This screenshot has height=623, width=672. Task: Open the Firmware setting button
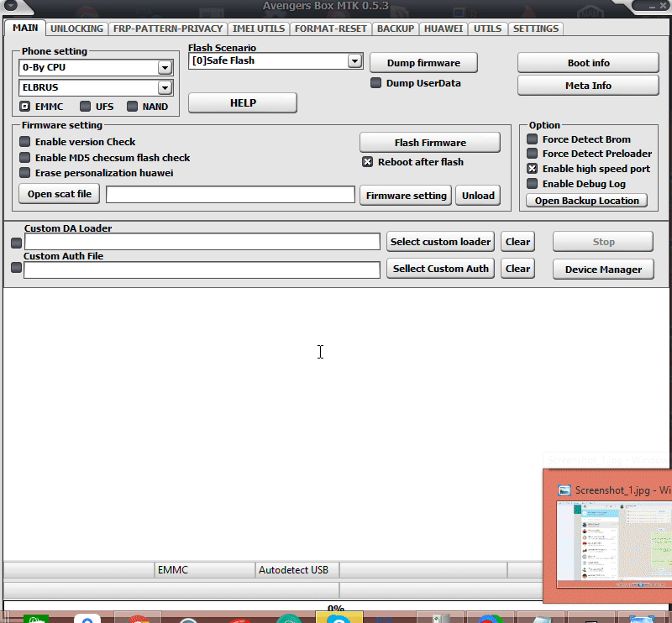click(406, 196)
